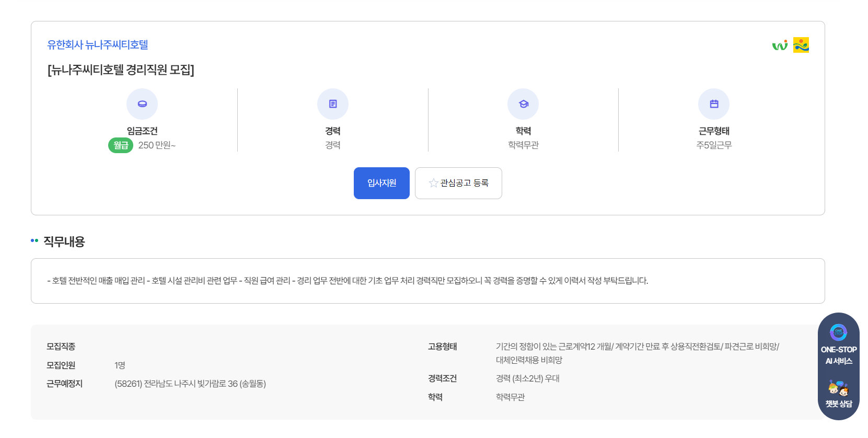Viewport: 868px width, 438px height.
Task: Click the 관심공고 등록 button
Action: (x=458, y=183)
